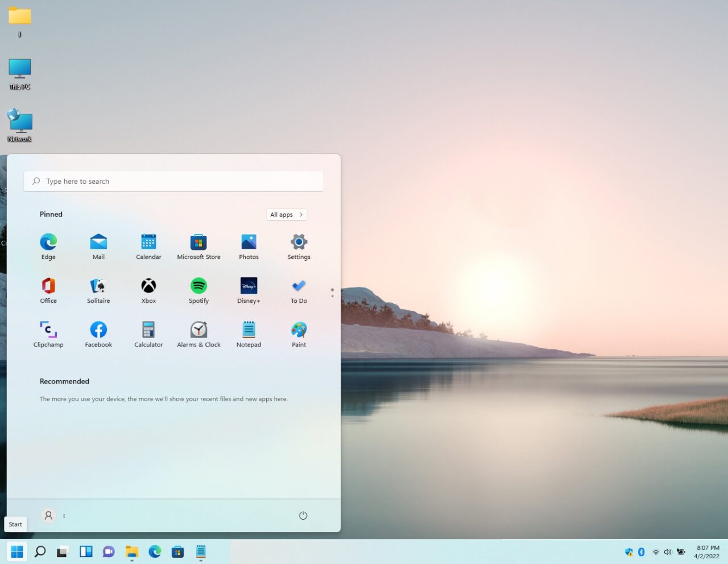728x564 pixels.
Task: Select the yellow folder on desktop
Action: click(20, 22)
